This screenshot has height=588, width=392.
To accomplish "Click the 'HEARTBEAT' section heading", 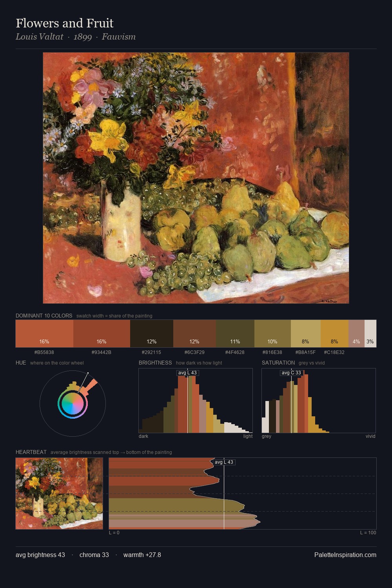I will [x=31, y=452].
